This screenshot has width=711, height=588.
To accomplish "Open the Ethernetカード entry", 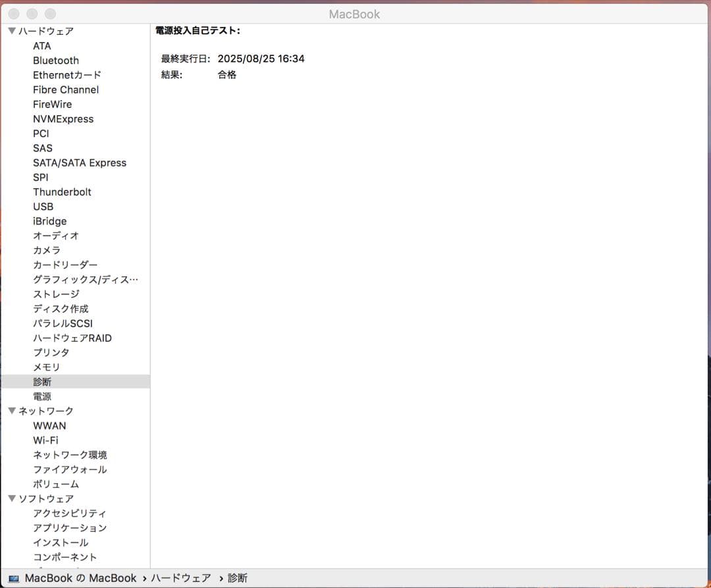I will 67,75.
